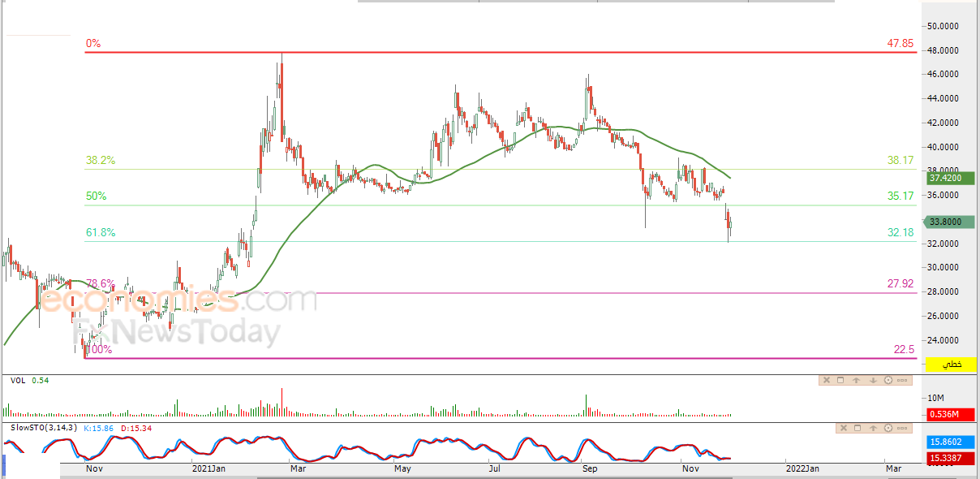Move the VOL panel up

tap(857, 380)
